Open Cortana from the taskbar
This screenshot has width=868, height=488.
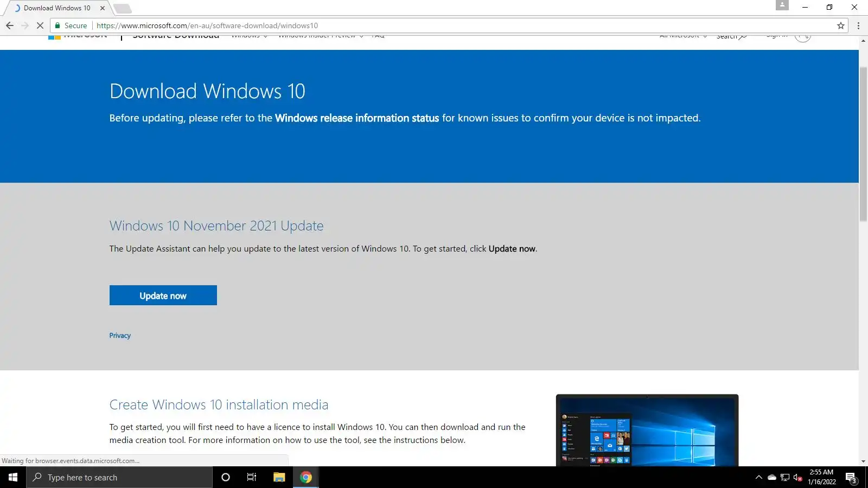(226, 477)
